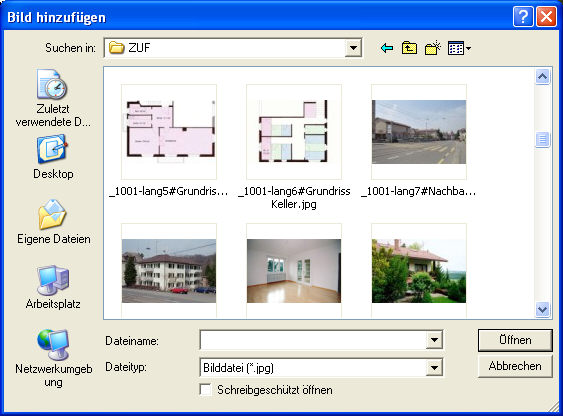Go back using the blue arrow icon

[x=387, y=48]
